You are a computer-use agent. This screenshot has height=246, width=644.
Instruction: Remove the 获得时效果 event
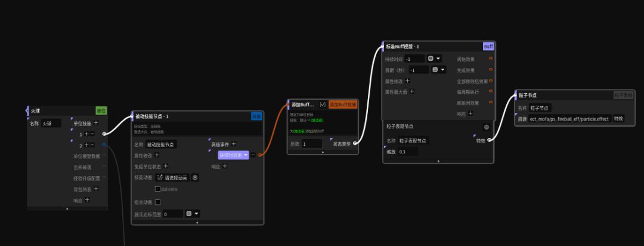coord(253,155)
